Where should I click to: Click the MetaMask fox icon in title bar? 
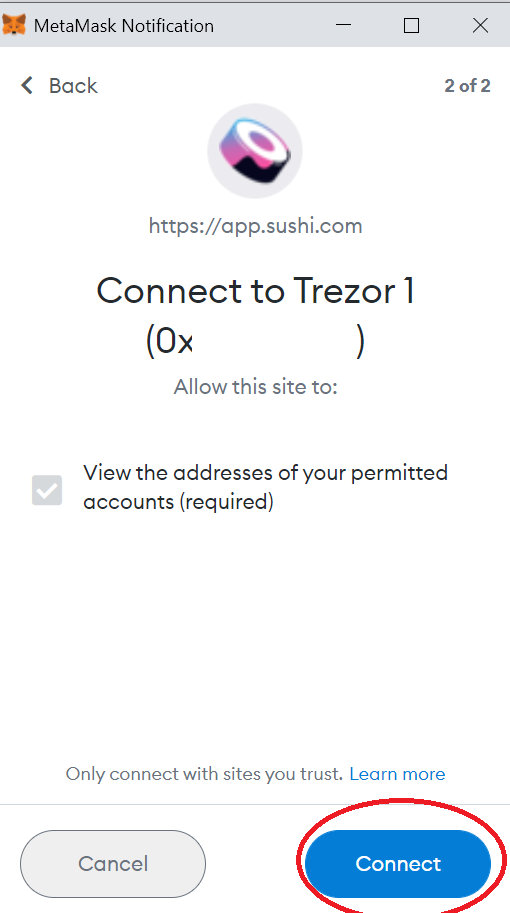[x=14, y=25]
